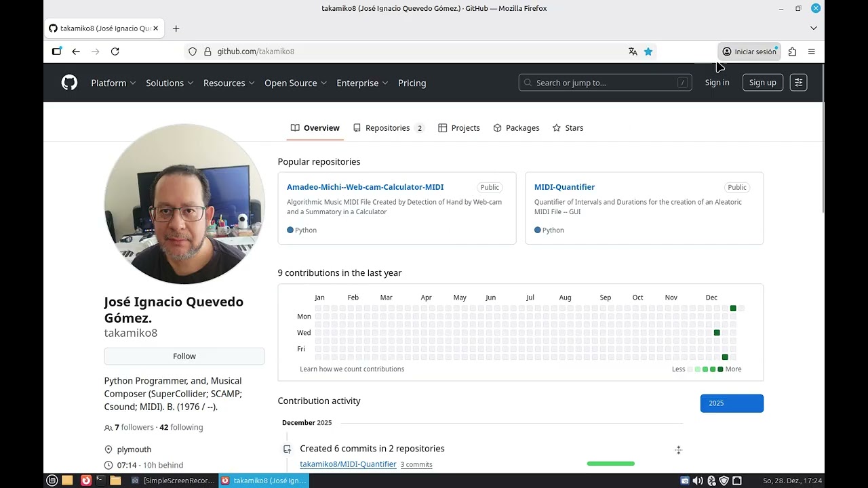Click Iniciar sesión Firefox account button
868x488 pixels.
pos(749,52)
